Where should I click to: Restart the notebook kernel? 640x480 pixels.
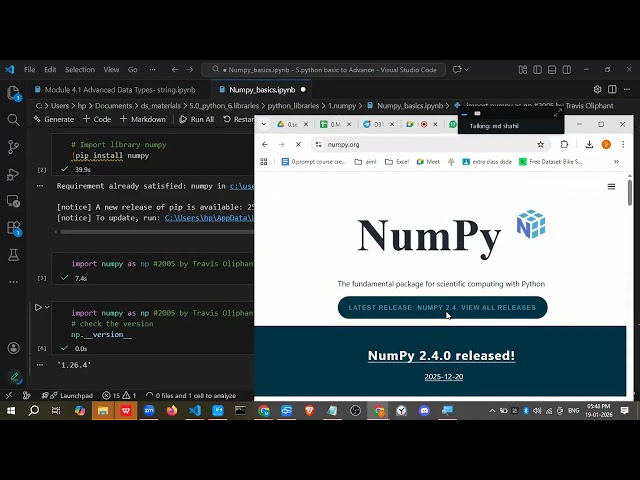tap(238, 119)
